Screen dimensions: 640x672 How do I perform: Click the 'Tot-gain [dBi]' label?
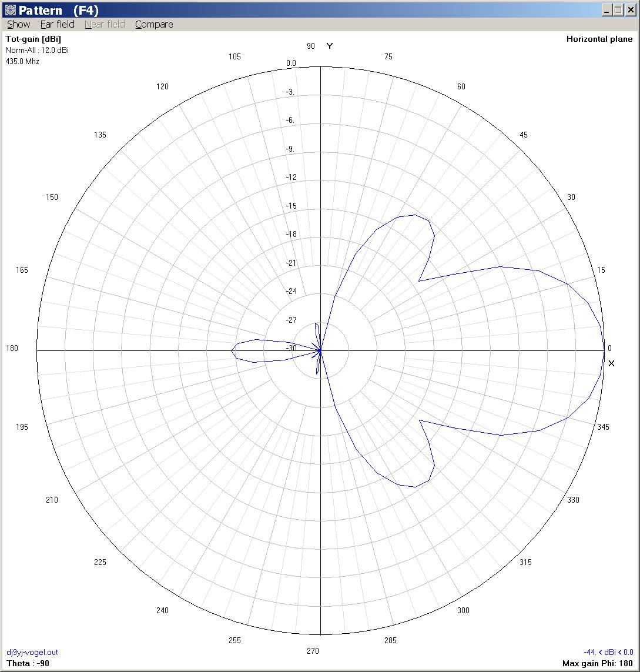33,39
